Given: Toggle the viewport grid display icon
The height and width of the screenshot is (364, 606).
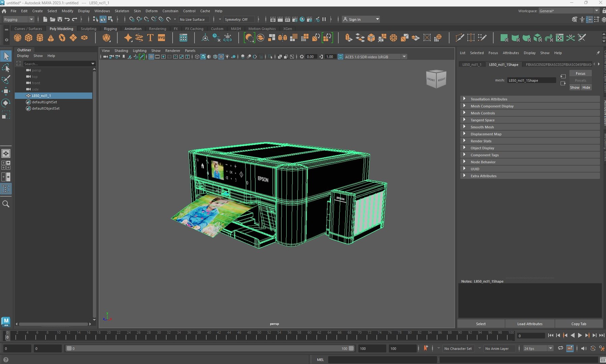Looking at the screenshot, I should (151, 57).
